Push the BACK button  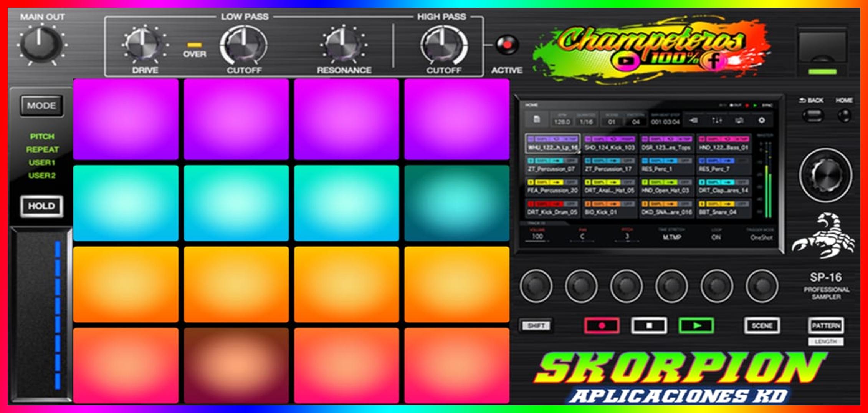pyautogui.click(x=813, y=115)
